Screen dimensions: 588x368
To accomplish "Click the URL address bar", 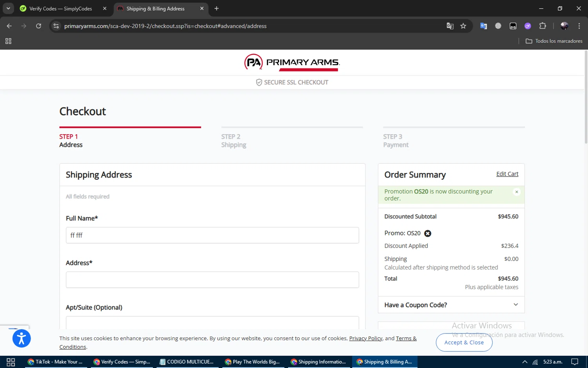I will 251,26.
